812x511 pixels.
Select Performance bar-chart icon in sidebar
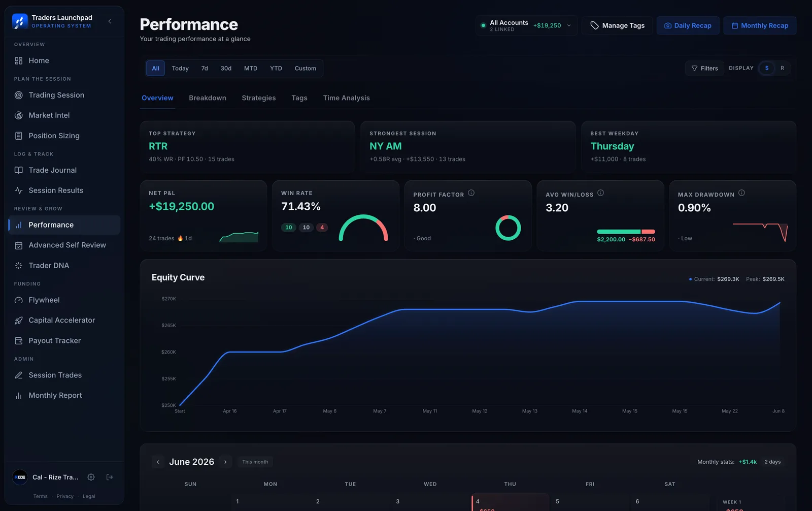(x=19, y=225)
